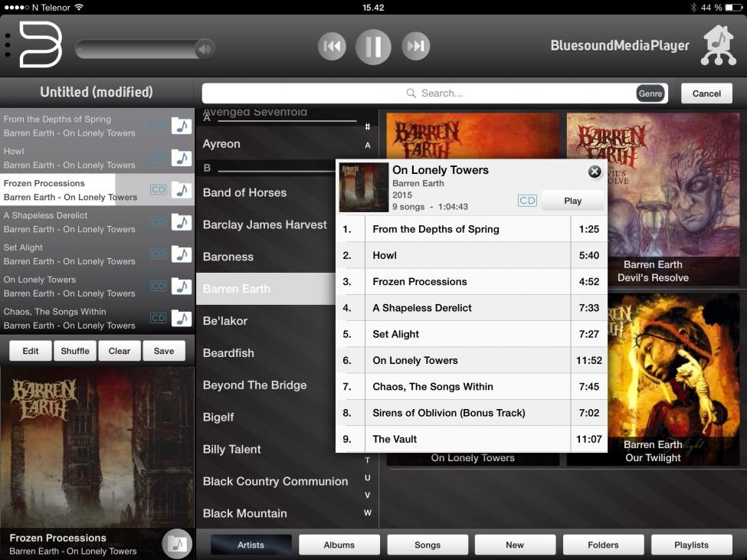Tap the now playing music icon button
Image resolution: width=747 pixels, height=560 pixels.
click(x=177, y=543)
